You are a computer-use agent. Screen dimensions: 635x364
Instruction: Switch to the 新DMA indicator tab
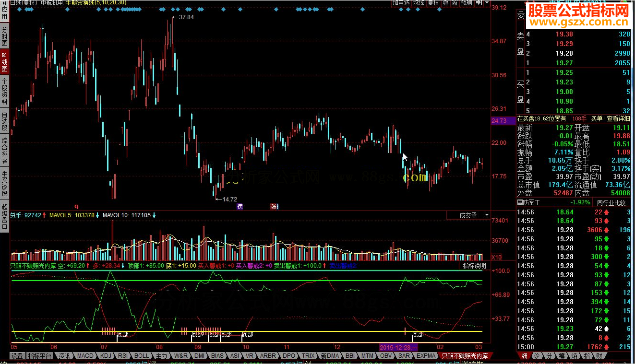coord(330,356)
